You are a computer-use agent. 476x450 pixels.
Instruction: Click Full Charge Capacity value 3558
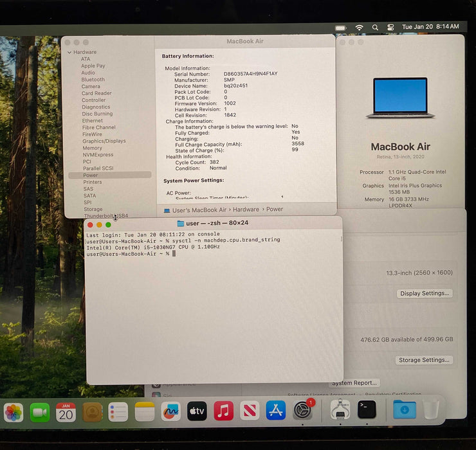click(x=298, y=143)
